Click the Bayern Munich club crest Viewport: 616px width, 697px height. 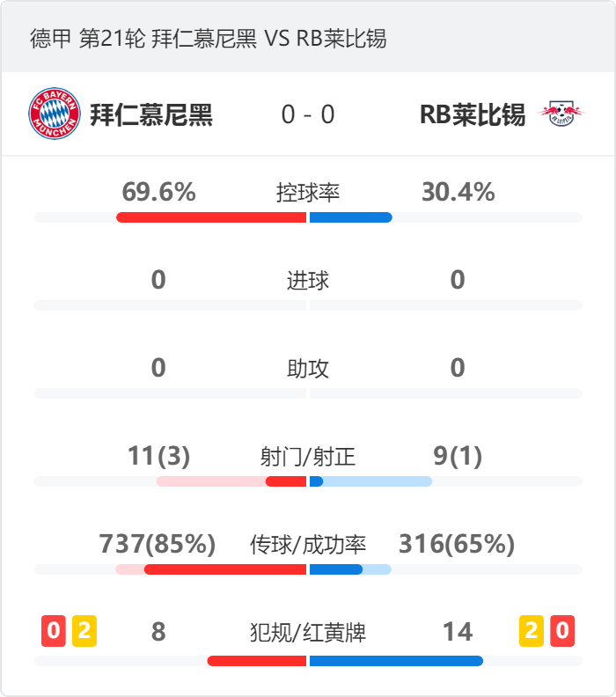pyautogui.click(x=55, y=114)
